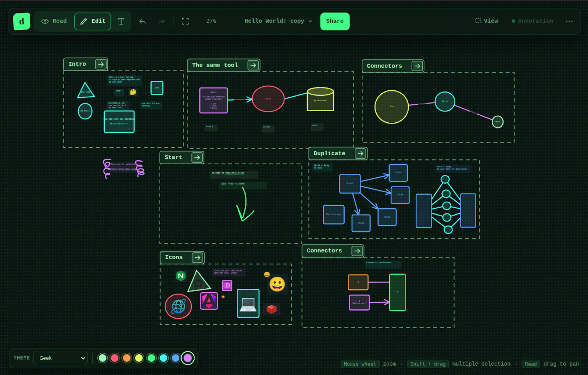
Task: Redo the last action
Action: tap(162, 21)
